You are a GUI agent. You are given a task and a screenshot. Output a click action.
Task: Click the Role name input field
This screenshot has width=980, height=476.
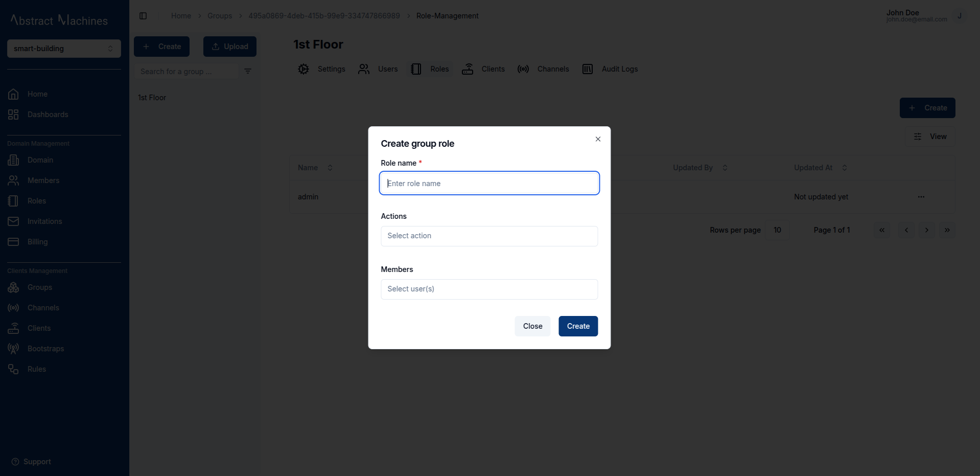pos(489,183)
